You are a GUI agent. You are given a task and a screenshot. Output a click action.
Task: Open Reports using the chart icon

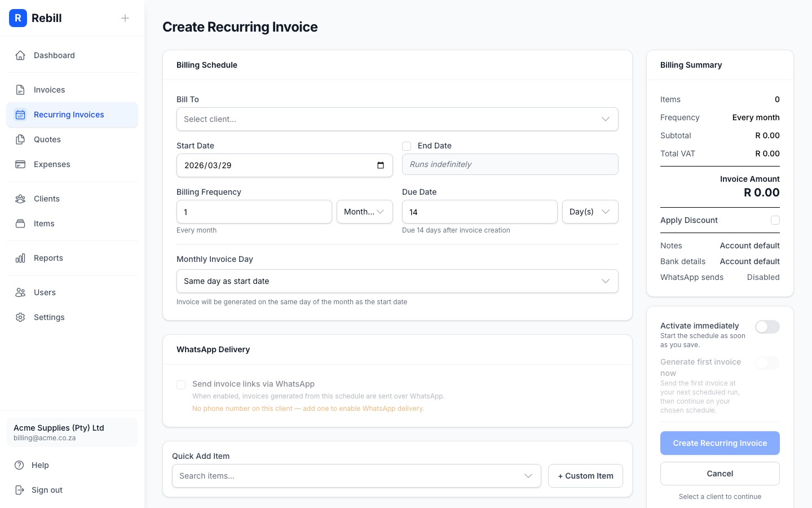click(20, 258)
